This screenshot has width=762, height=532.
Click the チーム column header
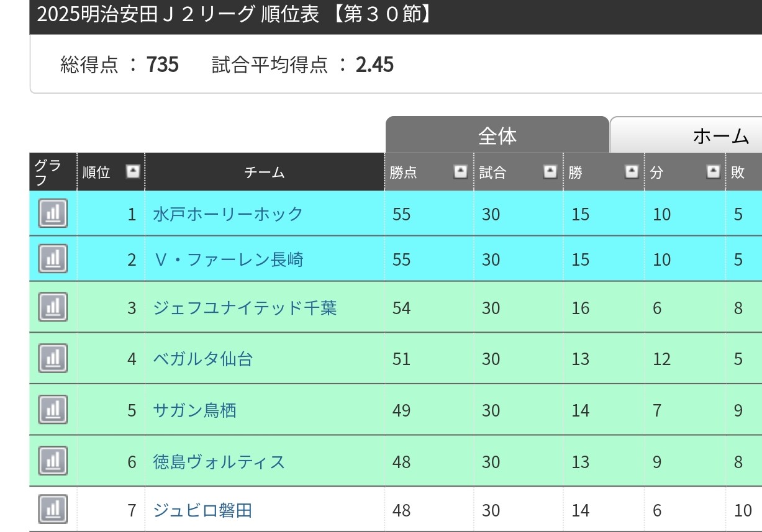click(x=265, y=173)
